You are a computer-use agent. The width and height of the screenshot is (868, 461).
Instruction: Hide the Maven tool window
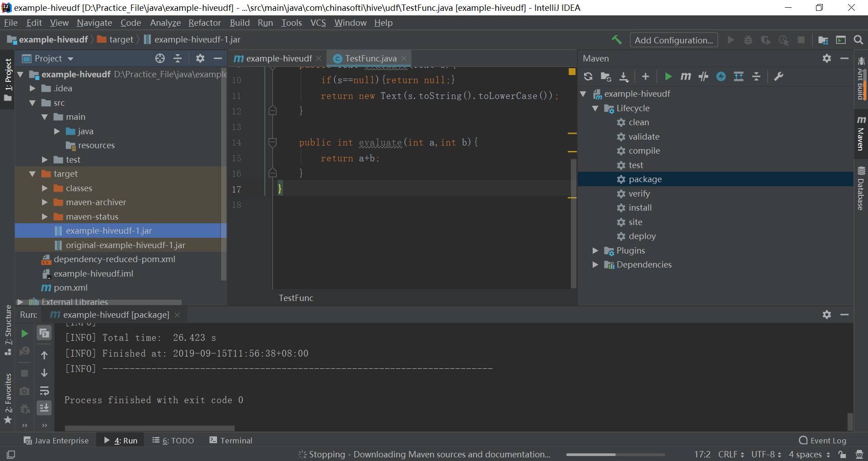[844, 58]
